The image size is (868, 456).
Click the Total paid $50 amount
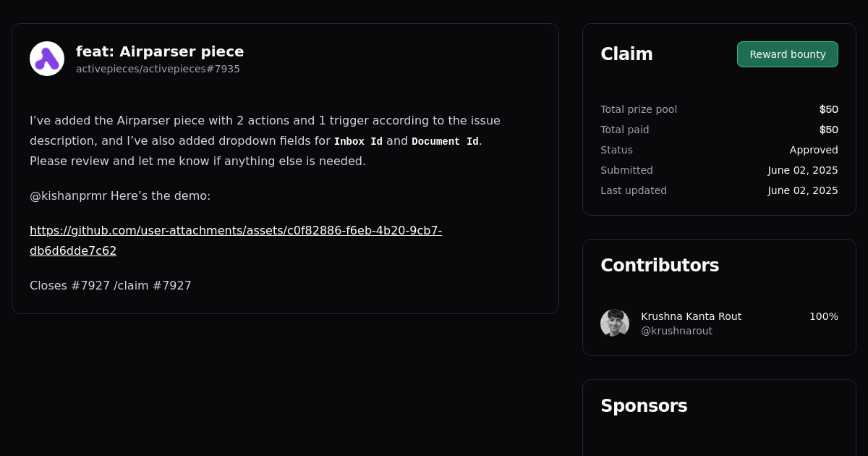[828, 130]
